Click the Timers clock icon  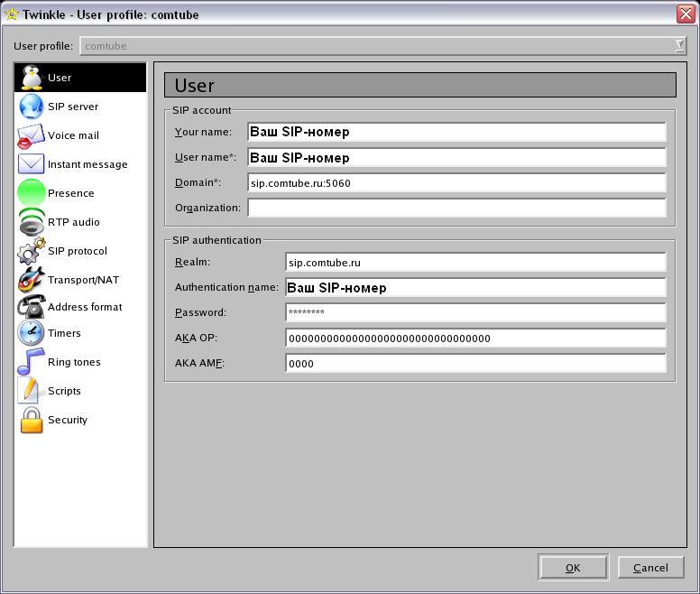[x=31, y=333]
